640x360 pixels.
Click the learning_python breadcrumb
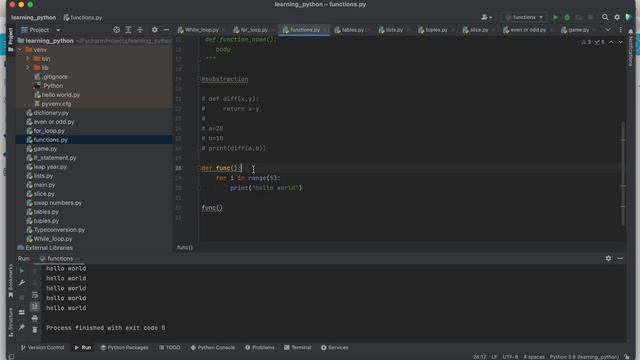[33, 18]
